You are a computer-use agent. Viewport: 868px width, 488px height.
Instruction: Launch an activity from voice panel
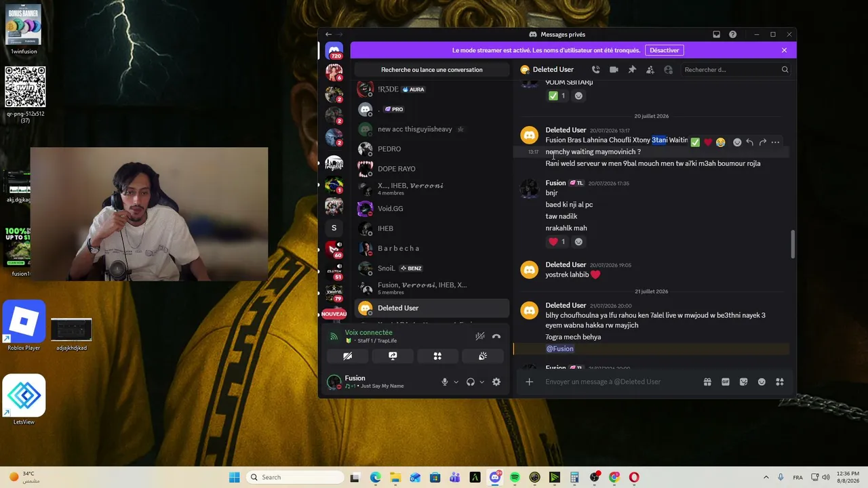[437, 356]
